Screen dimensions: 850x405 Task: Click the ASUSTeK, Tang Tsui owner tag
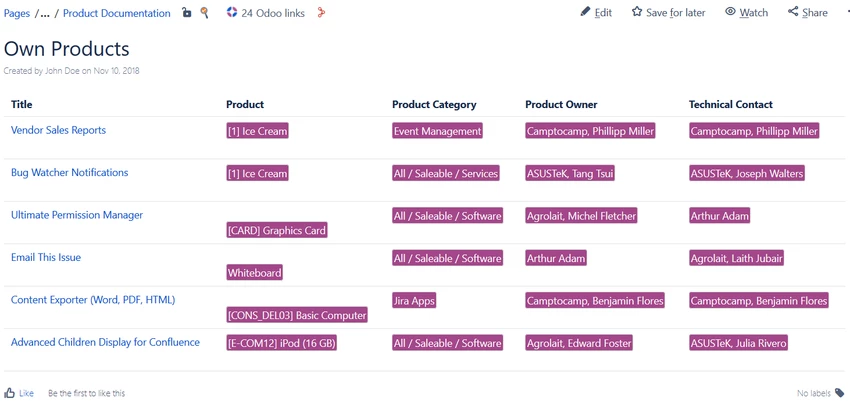(570, 173)
